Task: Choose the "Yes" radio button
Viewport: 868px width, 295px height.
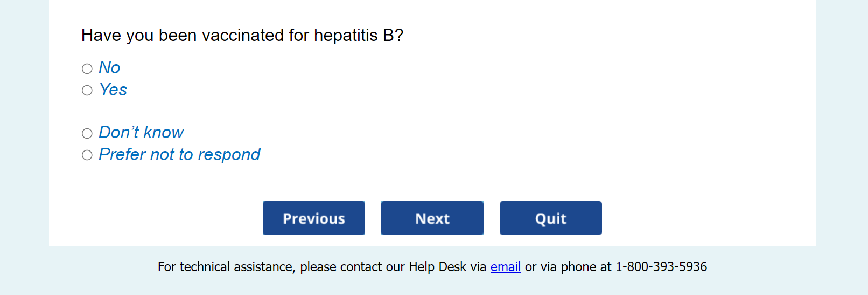Action: tap(87, 90)
